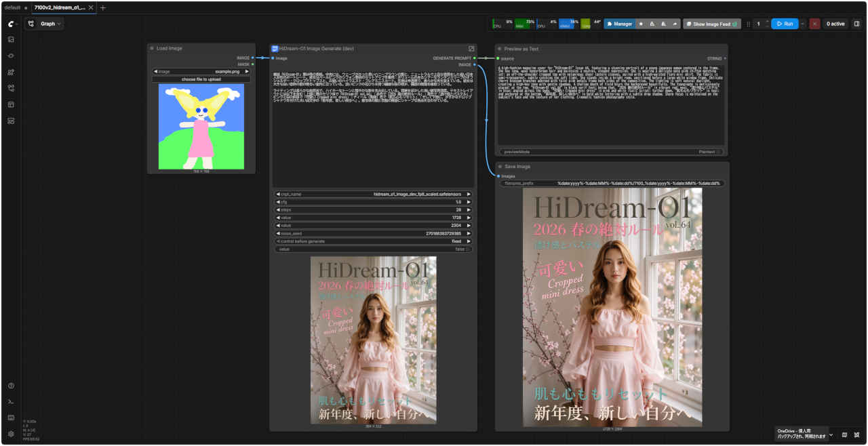The width and height of the screenshot is (868, 446).
Task: Increase cfg value with right arrow
Action: [468, 202]
